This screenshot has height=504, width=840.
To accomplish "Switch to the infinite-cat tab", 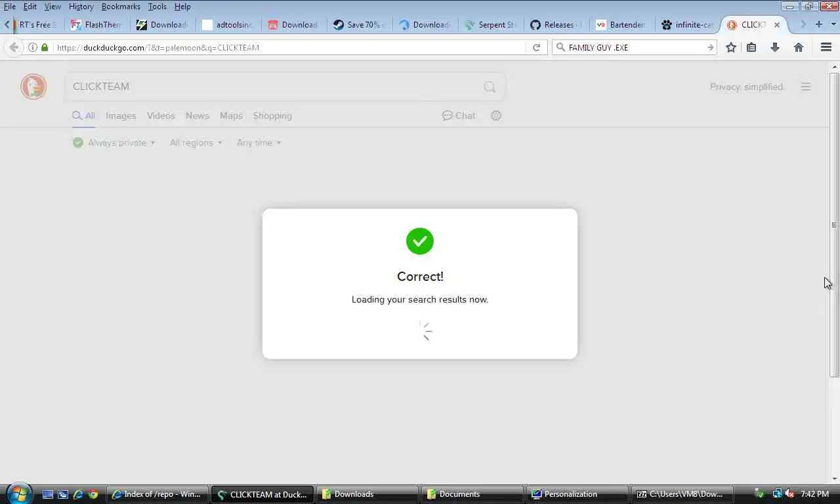I will point(686,24).
